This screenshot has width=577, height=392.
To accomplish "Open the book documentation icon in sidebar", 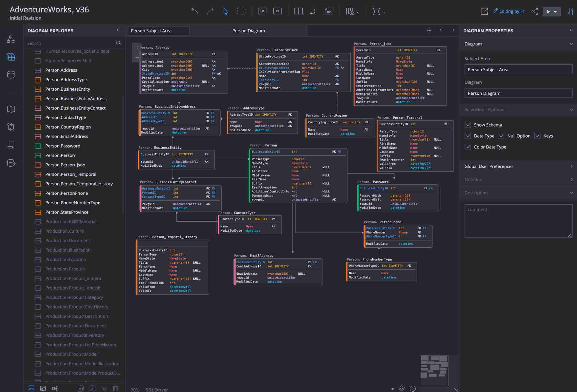I will coord(11,109).
